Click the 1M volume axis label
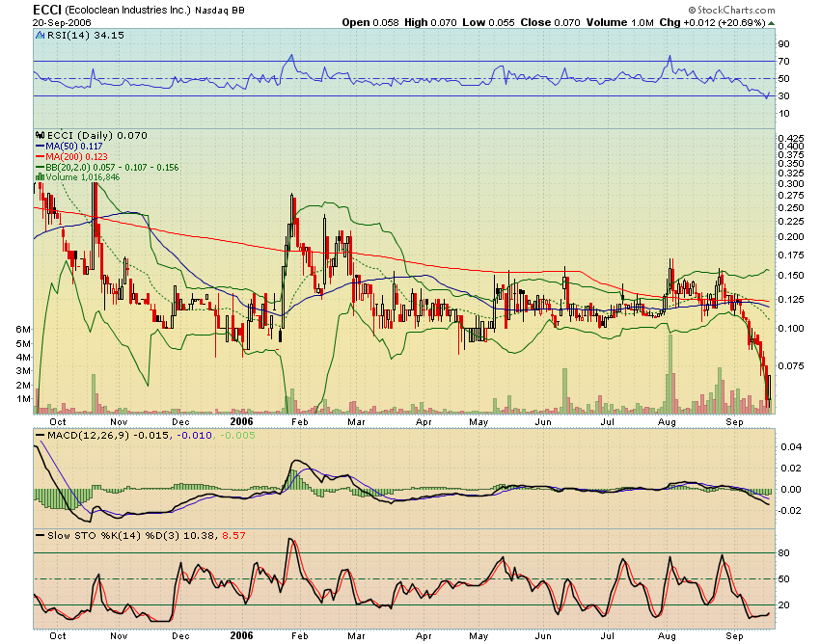820x644 pixels. (x=23, y=399)
